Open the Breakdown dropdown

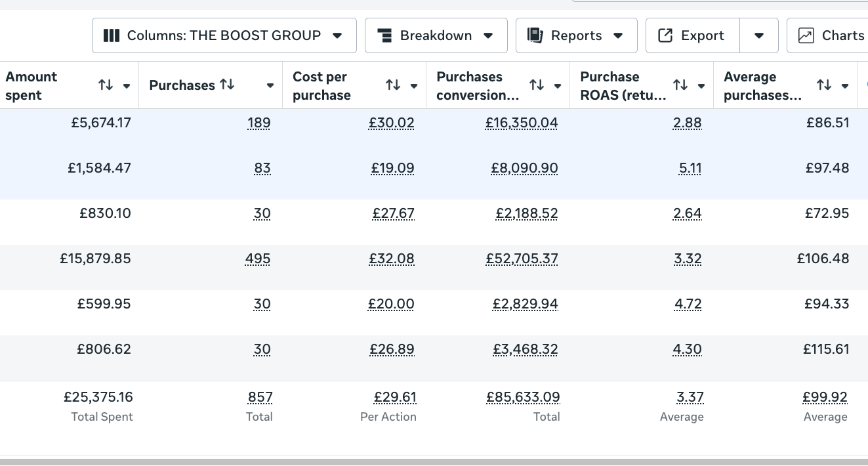436,35
